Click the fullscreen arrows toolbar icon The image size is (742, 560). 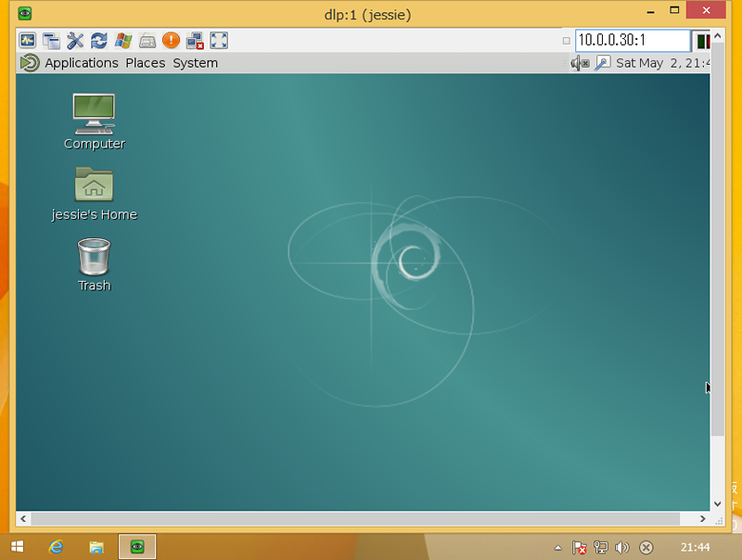click(x=219, y=41)
